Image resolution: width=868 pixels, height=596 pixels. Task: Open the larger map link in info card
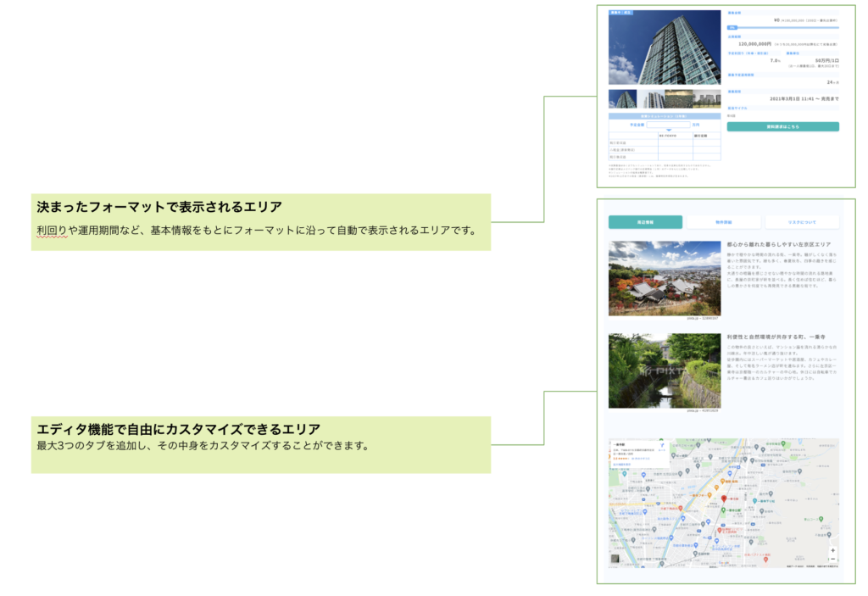pyautogui.click(x=623, y=465)
